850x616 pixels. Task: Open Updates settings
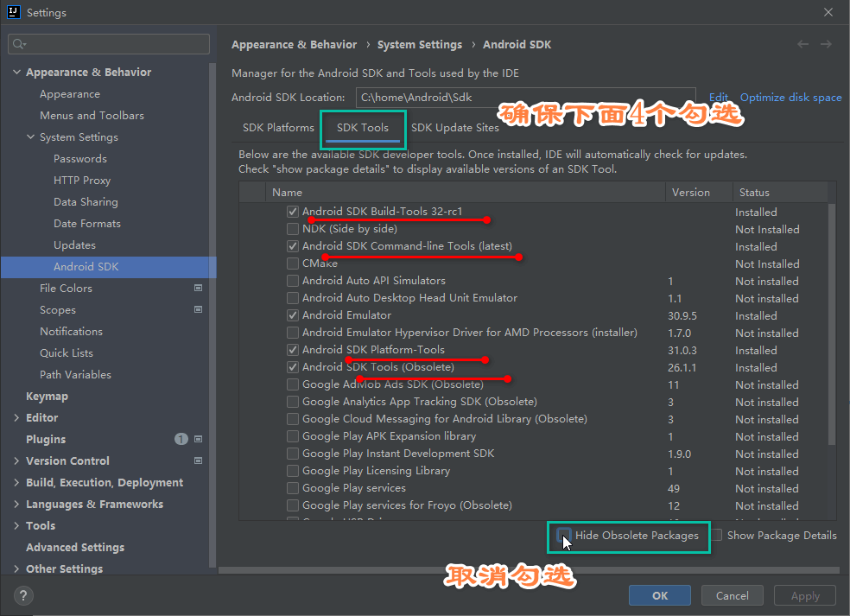(74, 245)
